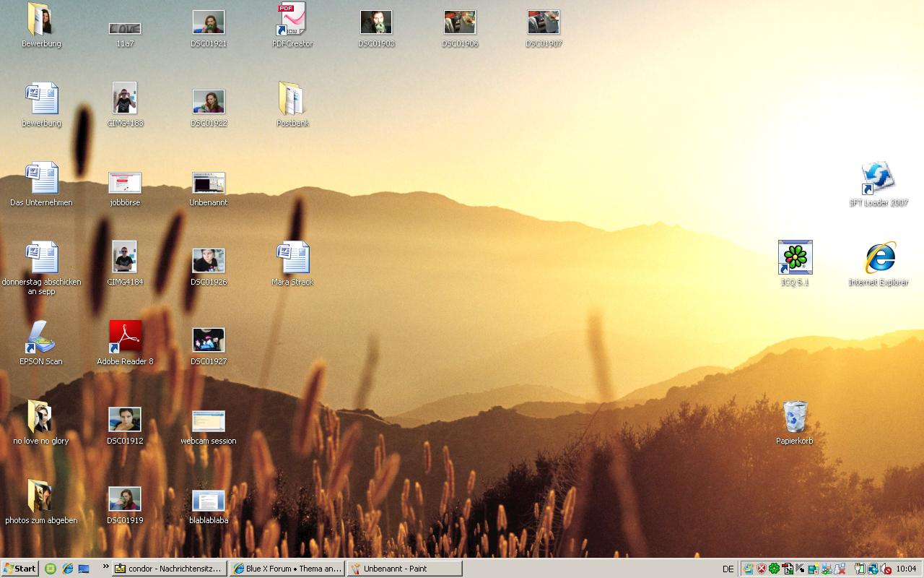Select the DSC01921 image thumbnail

pyautogui.click(x=209, y=22)
